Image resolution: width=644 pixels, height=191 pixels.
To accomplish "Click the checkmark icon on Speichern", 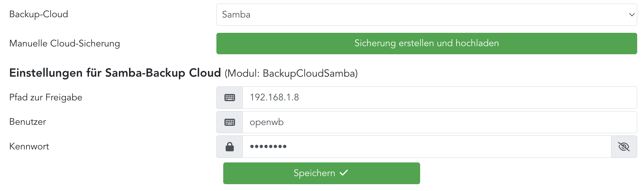I will click(344, 173).
